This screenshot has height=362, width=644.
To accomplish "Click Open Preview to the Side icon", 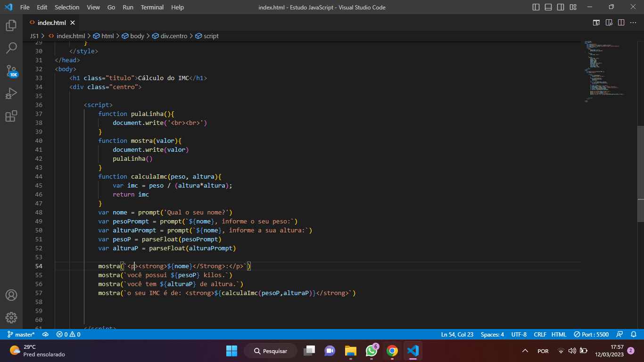I will (x=596, y=23).
